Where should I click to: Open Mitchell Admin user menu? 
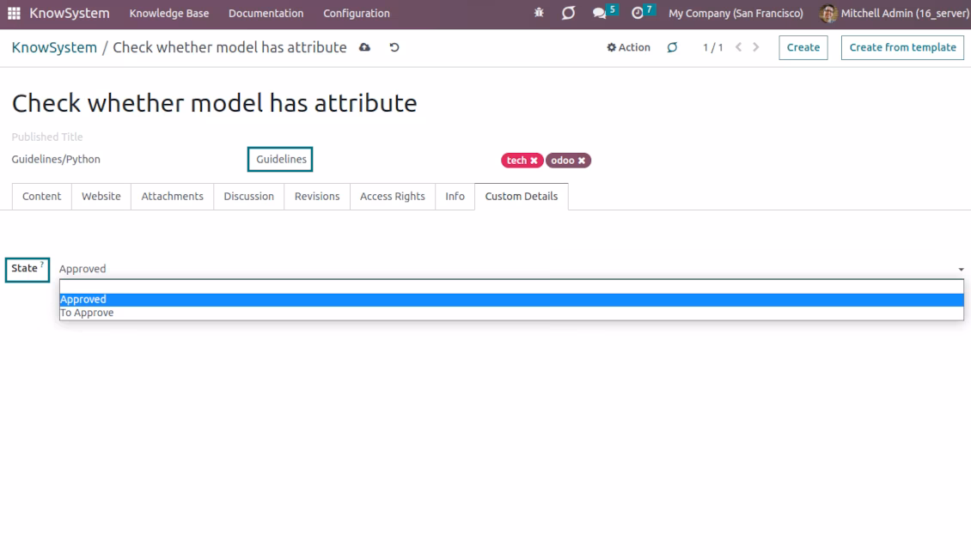(894, 13)
